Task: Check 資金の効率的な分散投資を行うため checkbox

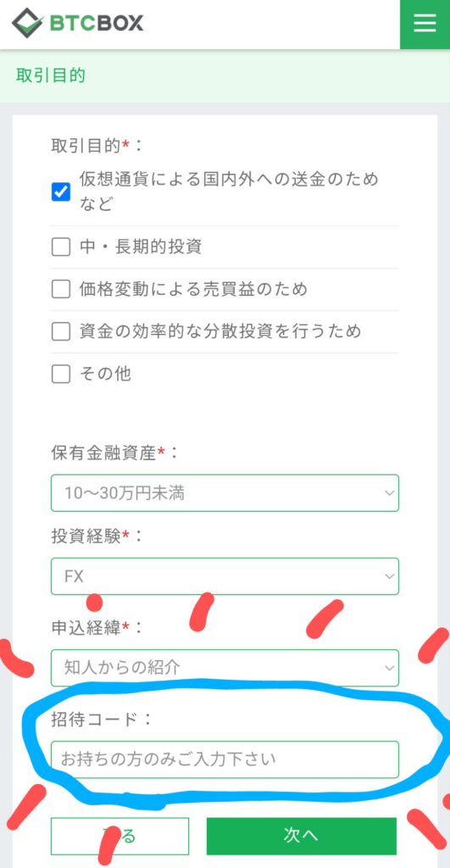Action: click(x=60, y=331)
